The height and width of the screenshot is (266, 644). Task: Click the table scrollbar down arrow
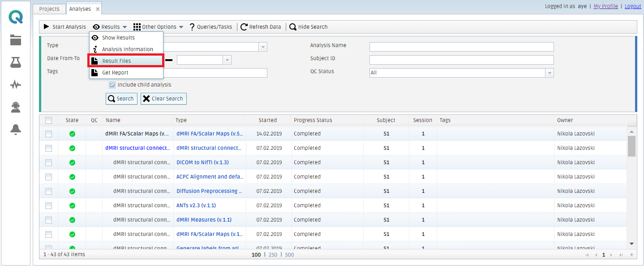click(631, 243)
